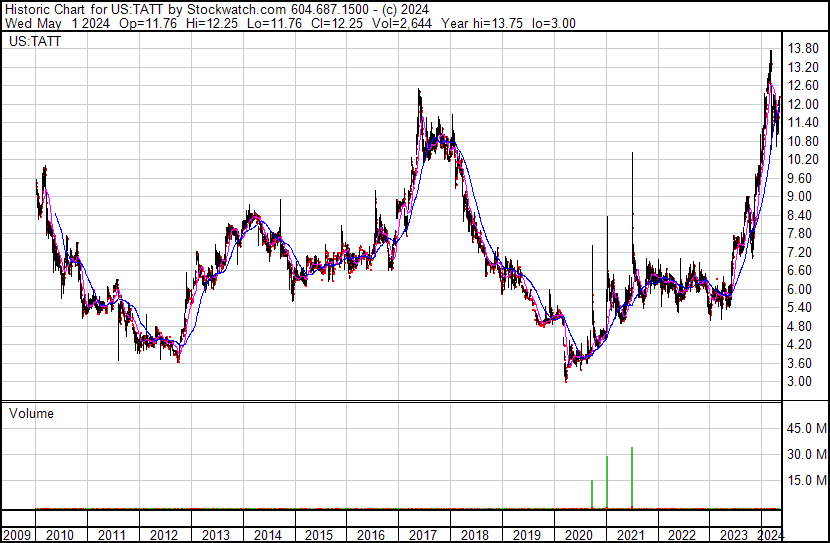The image size is (830, 543).
Task: Click the 2010 year label on time axis
Action: point(60,535)
